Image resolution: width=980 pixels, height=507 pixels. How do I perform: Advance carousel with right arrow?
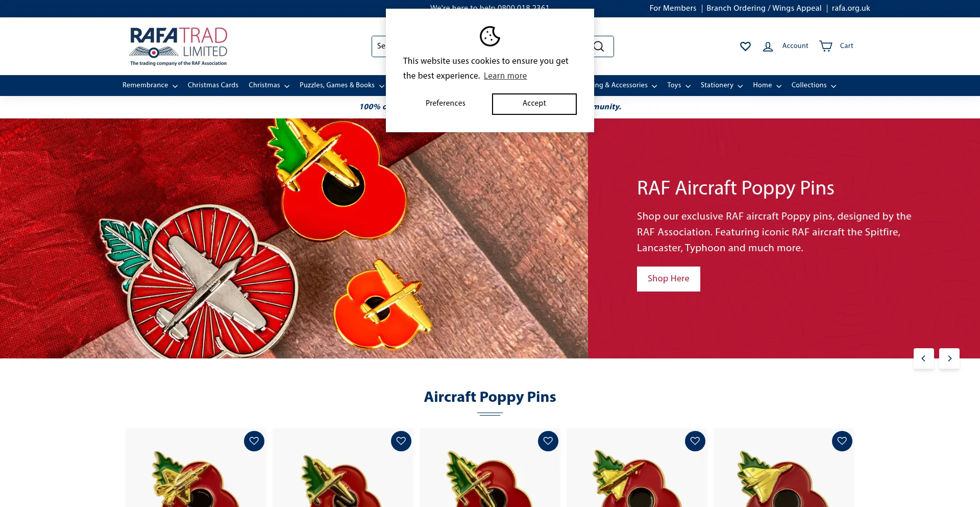click(949, 358)
